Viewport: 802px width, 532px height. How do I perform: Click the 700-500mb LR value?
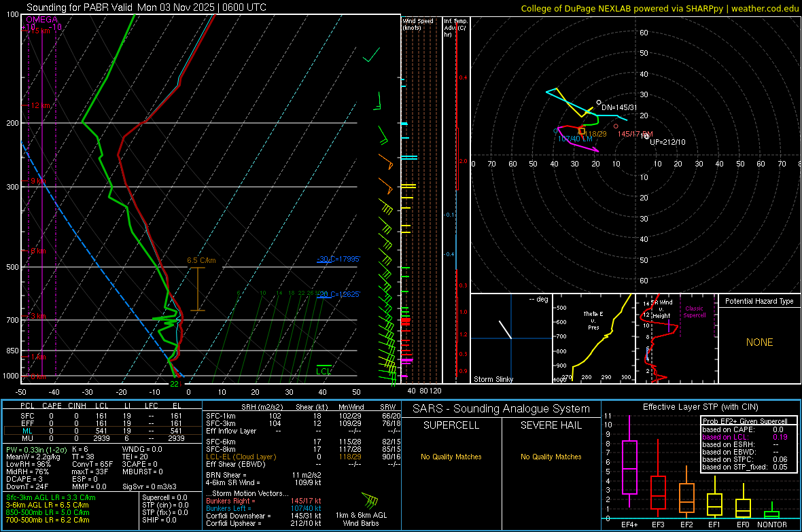tap(48, 520)
